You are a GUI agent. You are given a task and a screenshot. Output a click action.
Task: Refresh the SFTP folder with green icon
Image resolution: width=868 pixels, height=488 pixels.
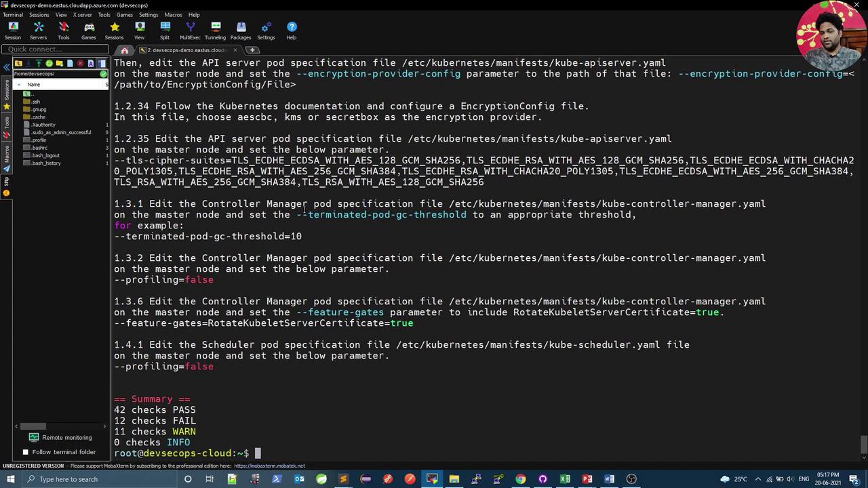[49, 63]
